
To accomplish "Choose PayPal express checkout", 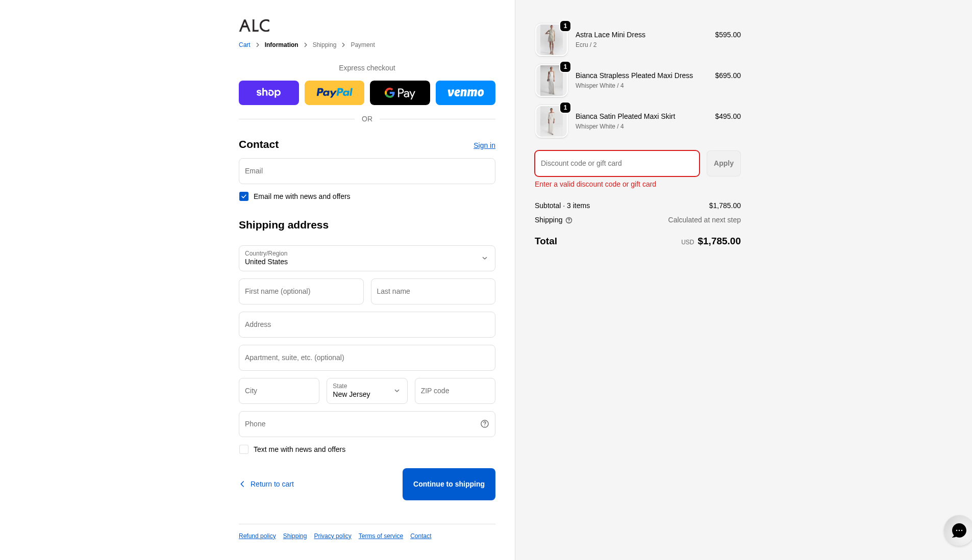I will click(x=334, y=93).
